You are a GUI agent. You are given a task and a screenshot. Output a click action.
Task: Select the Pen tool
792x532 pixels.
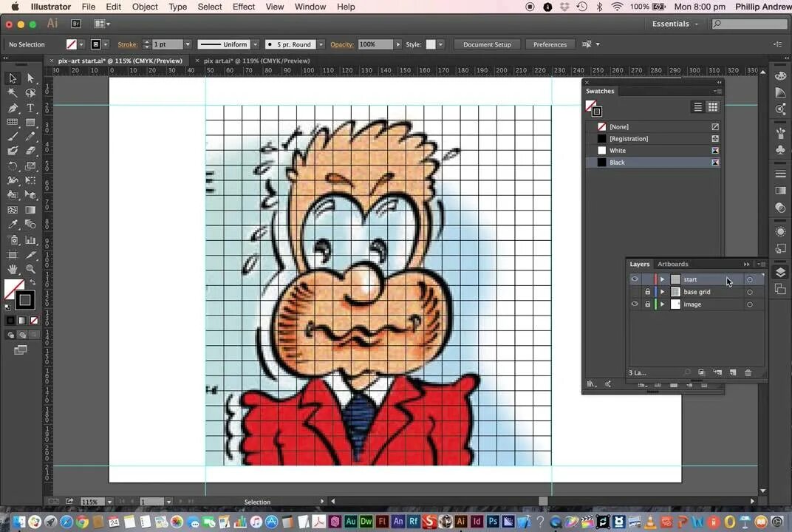[13, 108]
